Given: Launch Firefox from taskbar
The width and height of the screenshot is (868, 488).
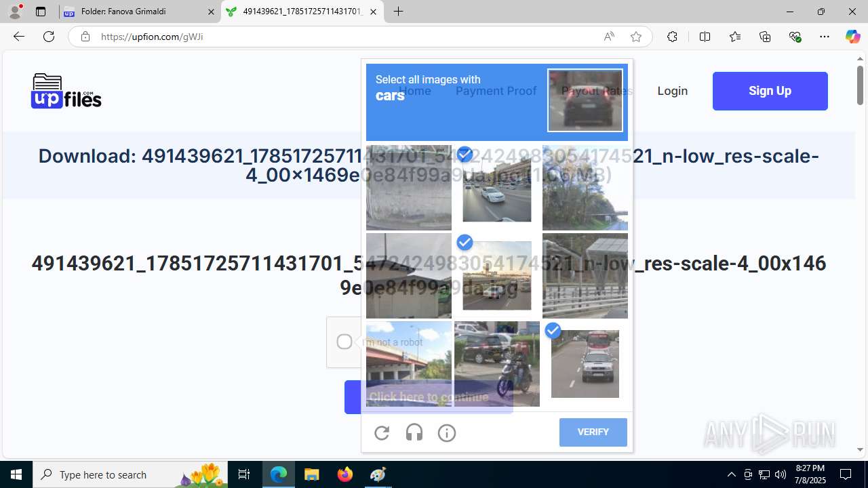Looking at the screenshot, I should pyautogui.click(x=344, y=474).
